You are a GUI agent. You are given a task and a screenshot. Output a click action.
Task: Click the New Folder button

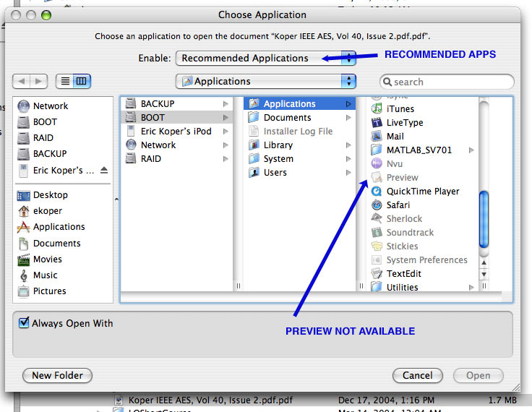pos(57,375)
